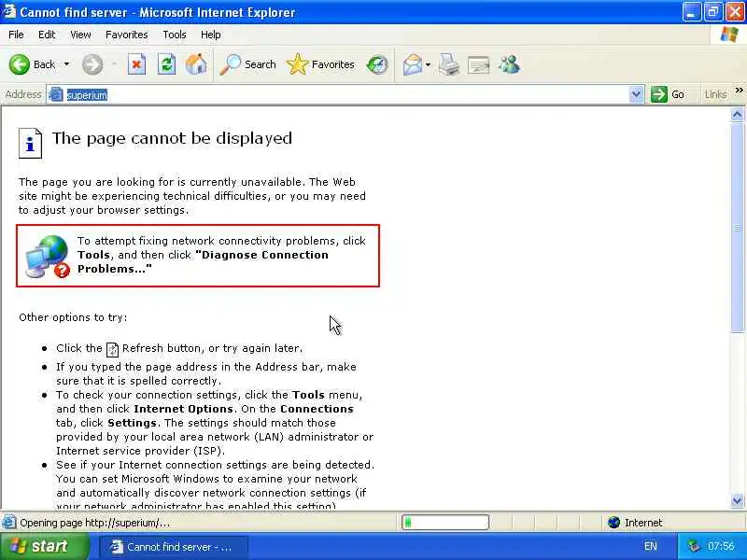Click the bold "Diagnose Connection Problems..." text
This screenshot has width=747, height=560.
203,262
